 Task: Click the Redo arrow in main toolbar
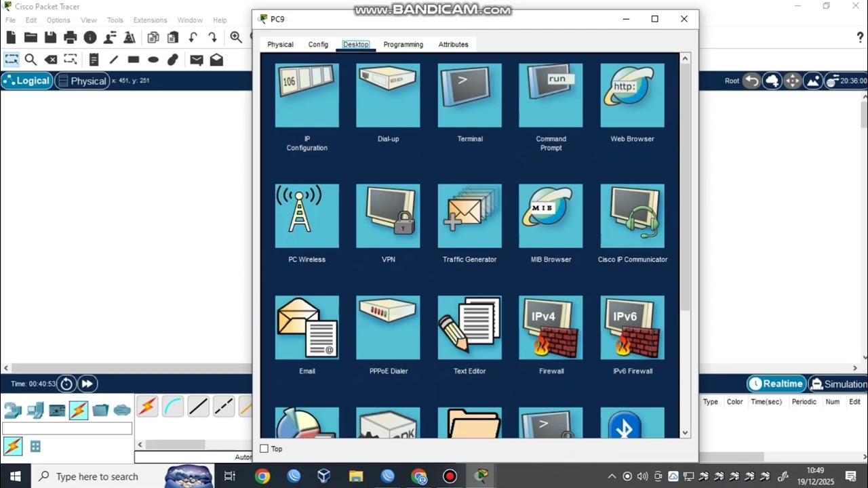coord(213,37)
